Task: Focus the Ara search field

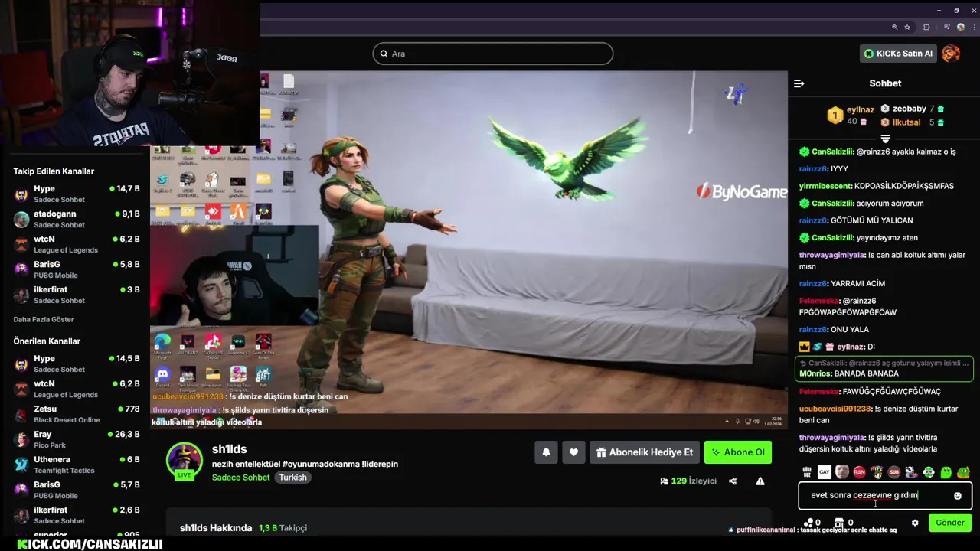Action: [493, 54]
